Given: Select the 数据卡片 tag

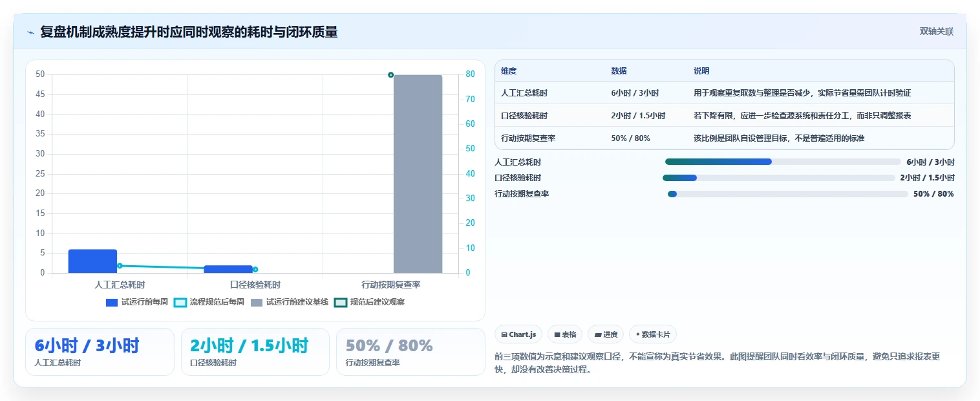Looking at the screenshot, I should [653, 334].
